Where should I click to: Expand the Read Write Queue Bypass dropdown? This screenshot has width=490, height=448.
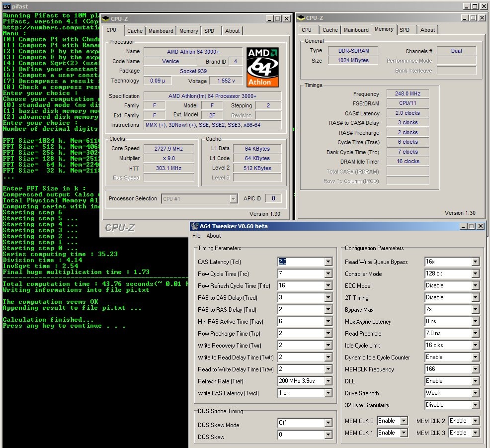475,262
